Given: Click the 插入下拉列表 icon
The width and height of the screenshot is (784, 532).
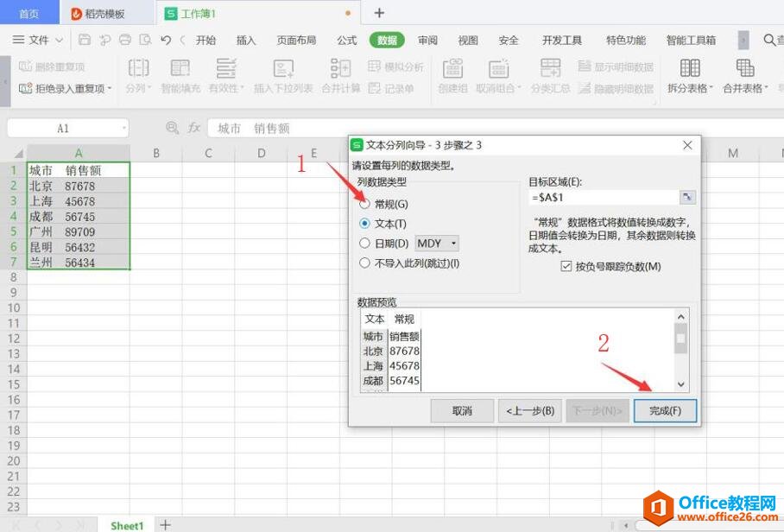Looking at the screenshot, I should coord(283,68).
